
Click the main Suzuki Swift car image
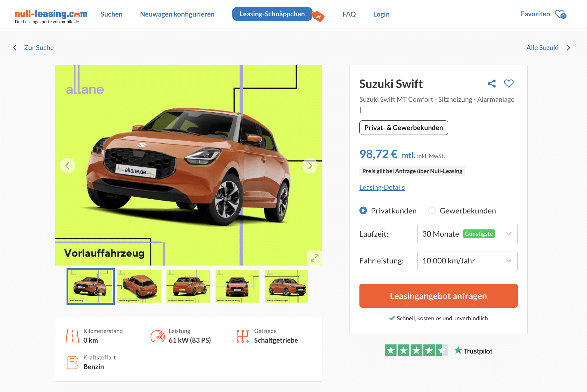[x=189, y=165]
